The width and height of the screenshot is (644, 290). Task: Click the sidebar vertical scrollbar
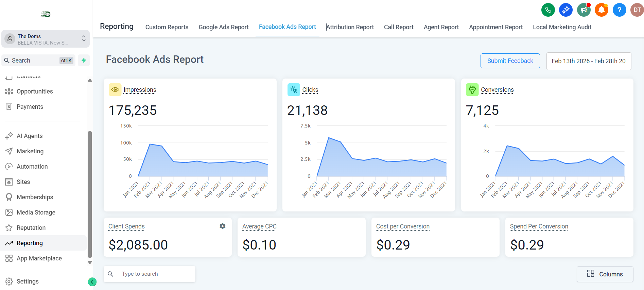tap(90, 194)
